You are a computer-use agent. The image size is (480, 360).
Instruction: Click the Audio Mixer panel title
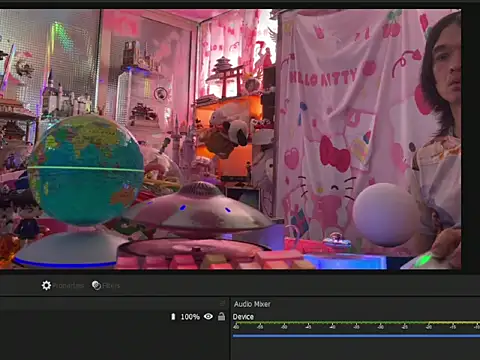[252, 304]
